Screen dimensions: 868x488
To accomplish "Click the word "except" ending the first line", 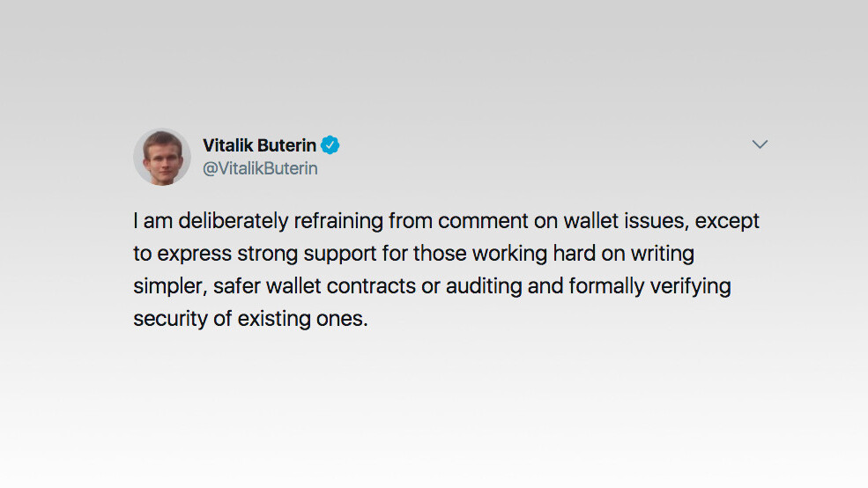I will [727, 221].
